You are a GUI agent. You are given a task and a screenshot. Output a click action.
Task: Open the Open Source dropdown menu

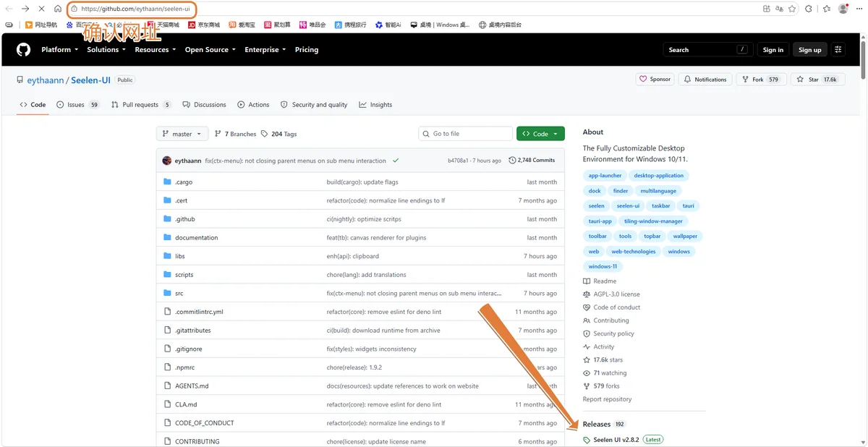click(210, 50)
